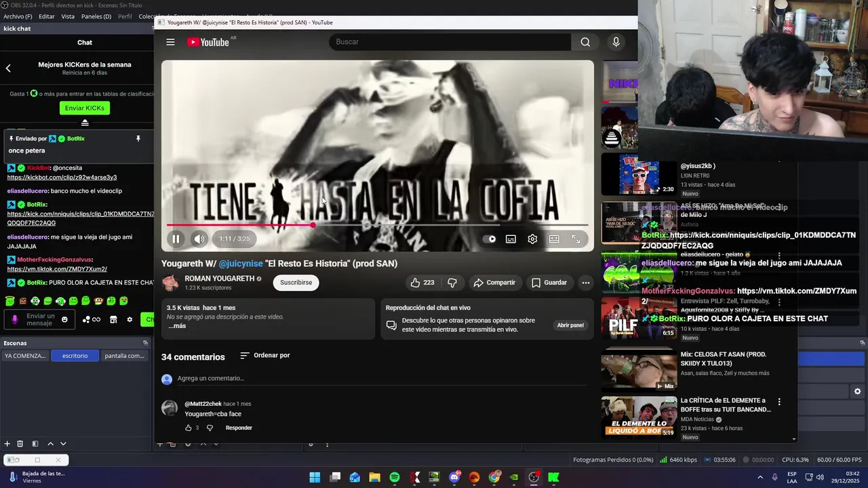Open the kickbot.com clip link in chat

[62, 178]
